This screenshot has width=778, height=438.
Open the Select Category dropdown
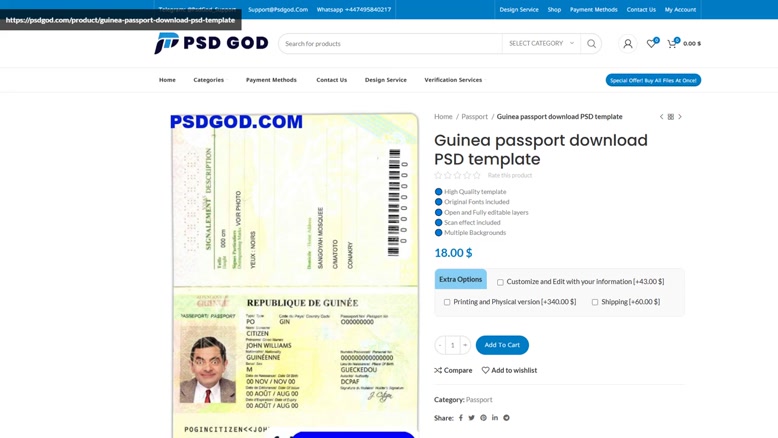click(x=541, y=44)
